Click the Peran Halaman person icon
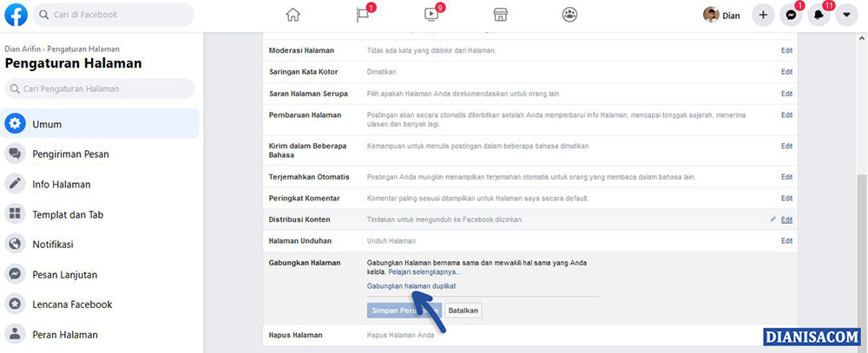868x353 pixels. click(x=15, y=334)
